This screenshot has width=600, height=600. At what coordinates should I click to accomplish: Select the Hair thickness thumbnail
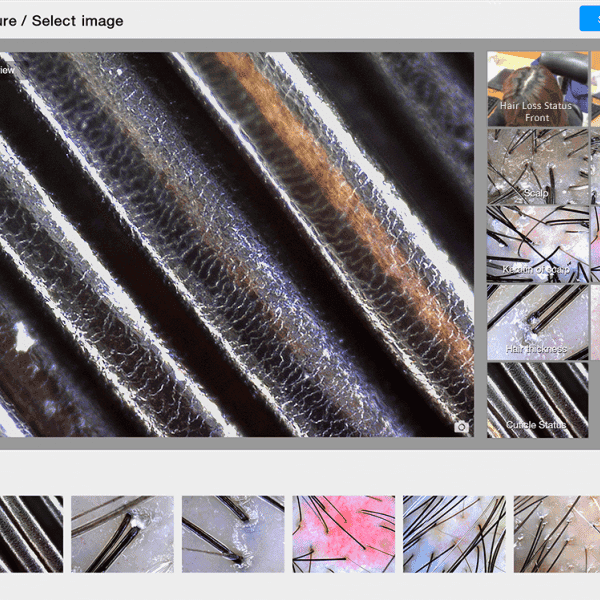538,322
